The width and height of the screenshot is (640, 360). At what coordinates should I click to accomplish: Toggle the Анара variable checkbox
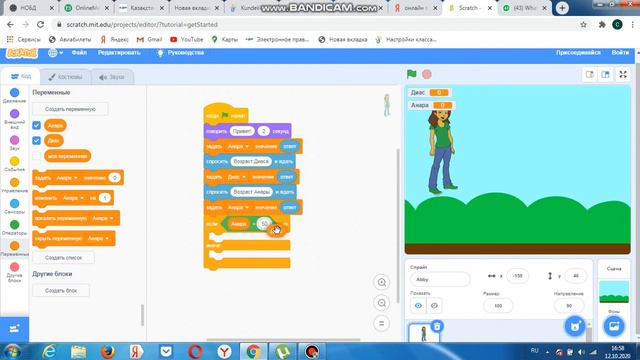(36, 125)
